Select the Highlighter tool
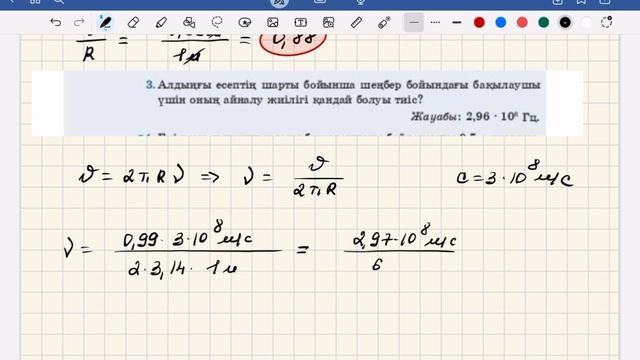 pyautogui.click(x=161, y=22)
